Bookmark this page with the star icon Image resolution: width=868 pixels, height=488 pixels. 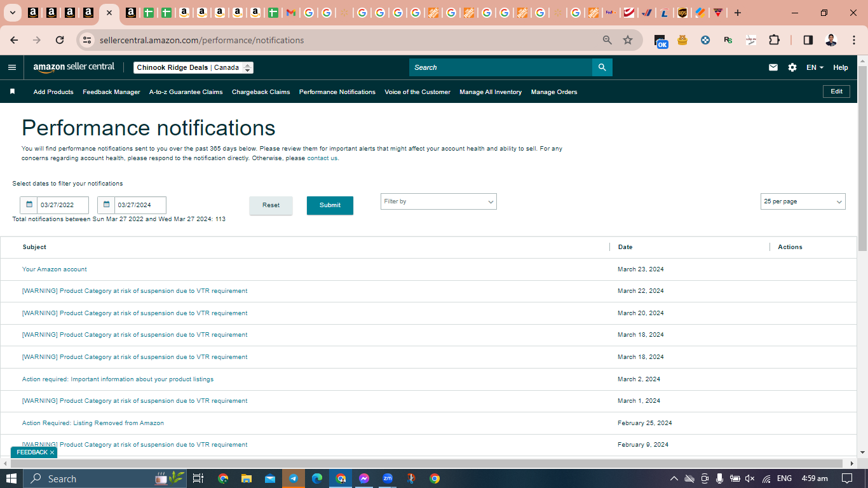pyautogui.click(x=628, y=40)
